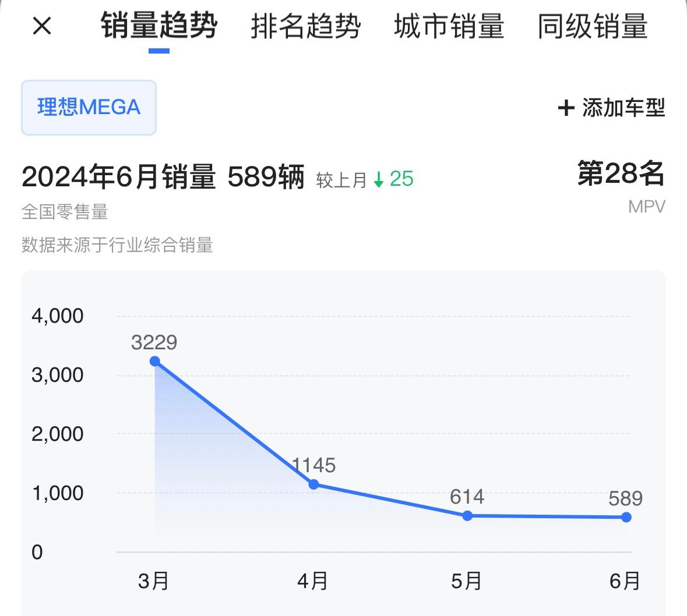Screen dimensions: 687x616
Task: Tap the X close icon
Action: (x=42, y=26)
